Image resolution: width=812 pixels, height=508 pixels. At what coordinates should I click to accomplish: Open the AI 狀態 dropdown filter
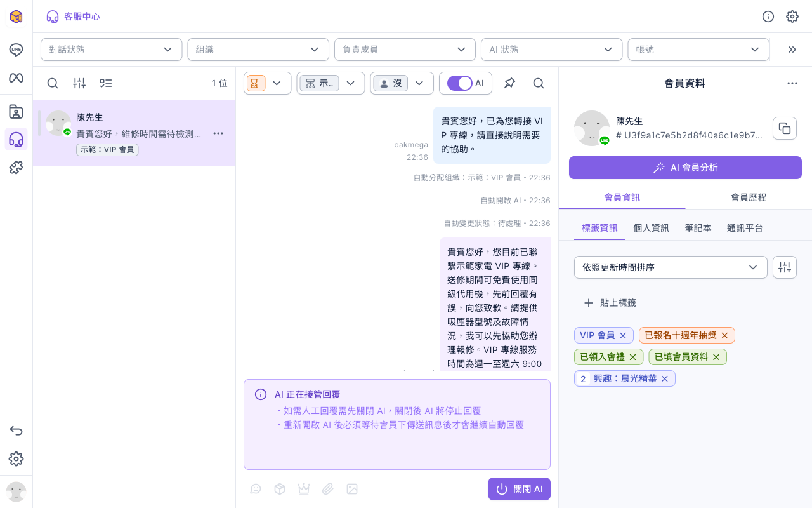coord(552,50)
